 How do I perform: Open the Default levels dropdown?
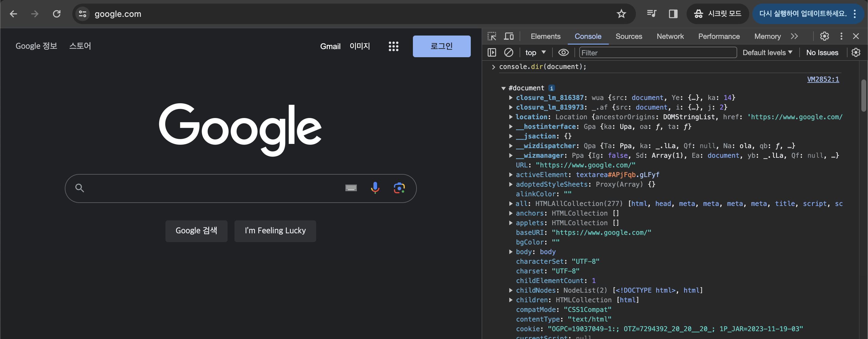click(x=767, y=52)
